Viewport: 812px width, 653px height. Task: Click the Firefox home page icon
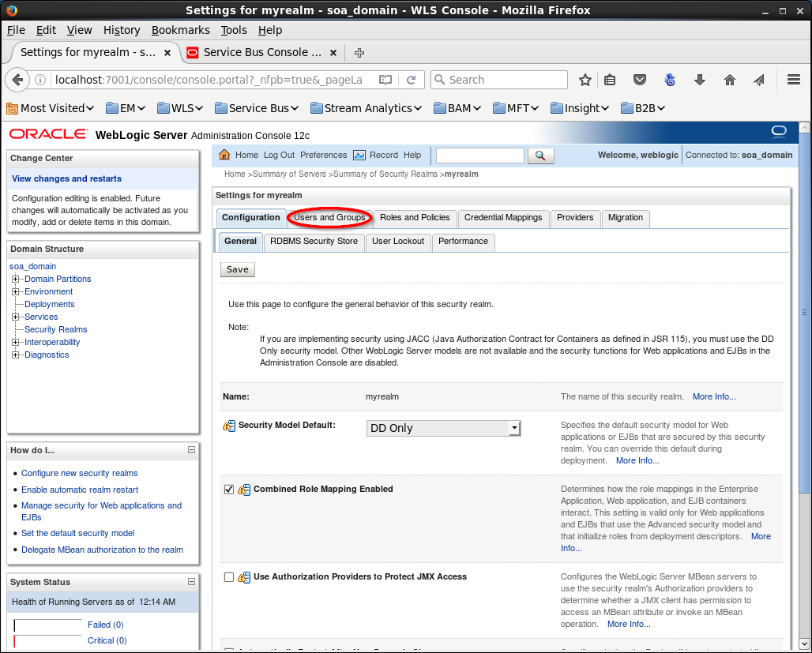730,80
